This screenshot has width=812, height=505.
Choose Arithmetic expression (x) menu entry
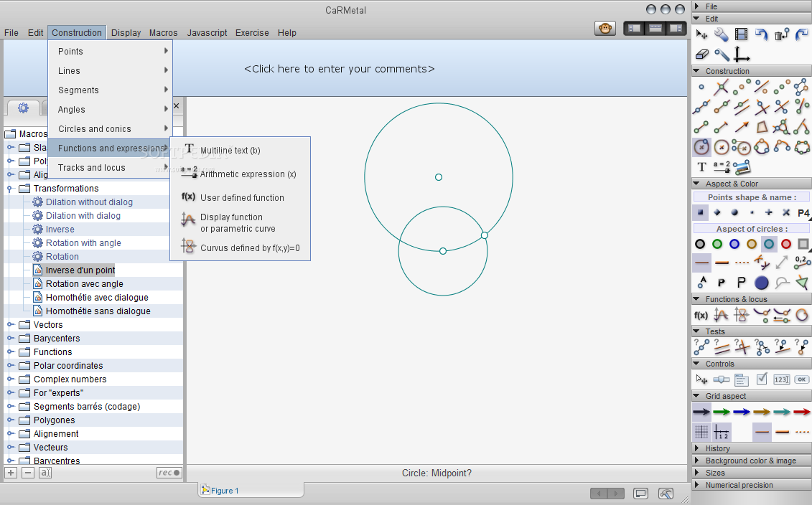pyautogui.click(x=241, y=174)
